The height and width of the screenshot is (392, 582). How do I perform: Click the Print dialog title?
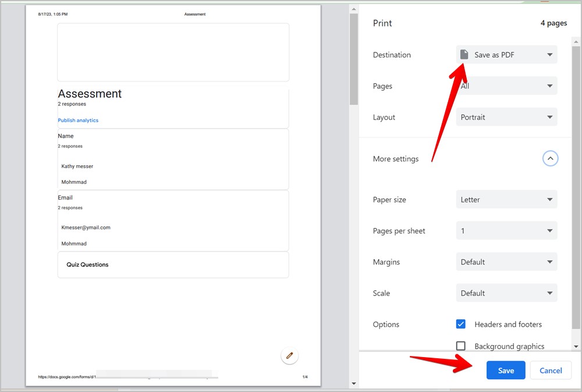[382, 23]
